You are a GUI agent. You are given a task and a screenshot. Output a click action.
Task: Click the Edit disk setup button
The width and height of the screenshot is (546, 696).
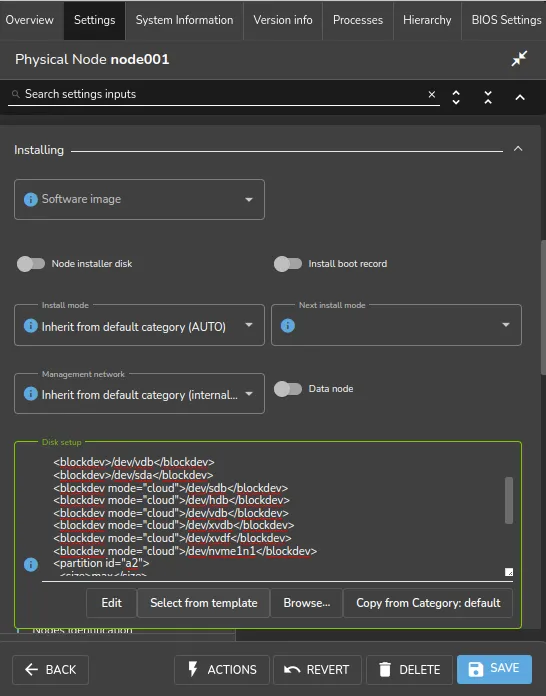pos(111,603)
